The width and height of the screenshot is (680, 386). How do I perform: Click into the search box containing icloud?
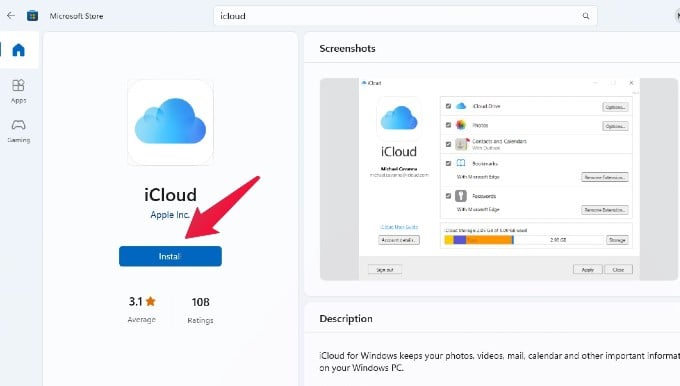click(405, 16)
